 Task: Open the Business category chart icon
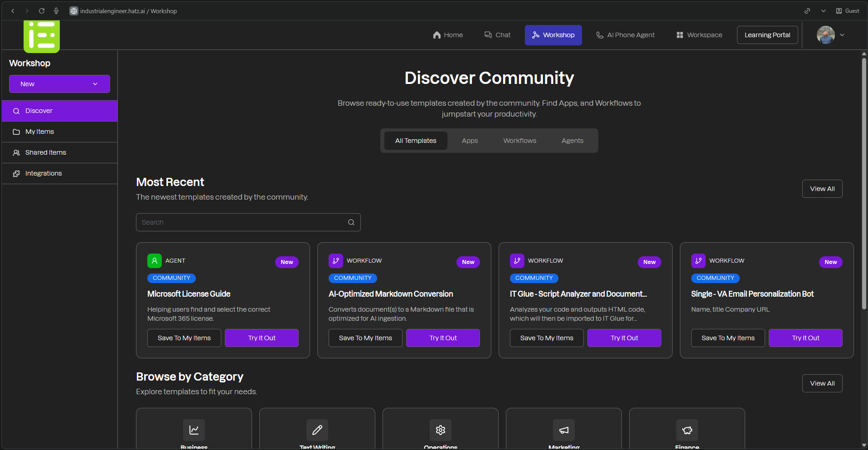click(194, 430)
